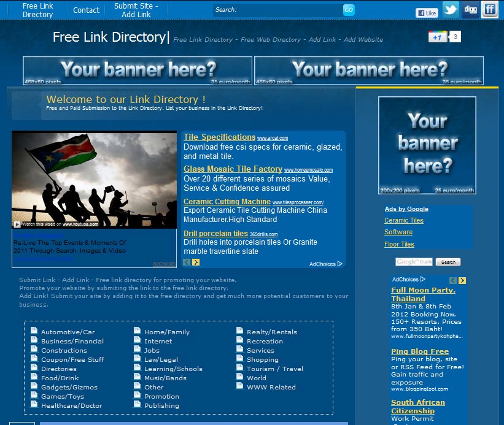This screenshot has width=504, height=425.
Task: Open the Floor Tiles sidebar link
Action: tap(399, 244)
